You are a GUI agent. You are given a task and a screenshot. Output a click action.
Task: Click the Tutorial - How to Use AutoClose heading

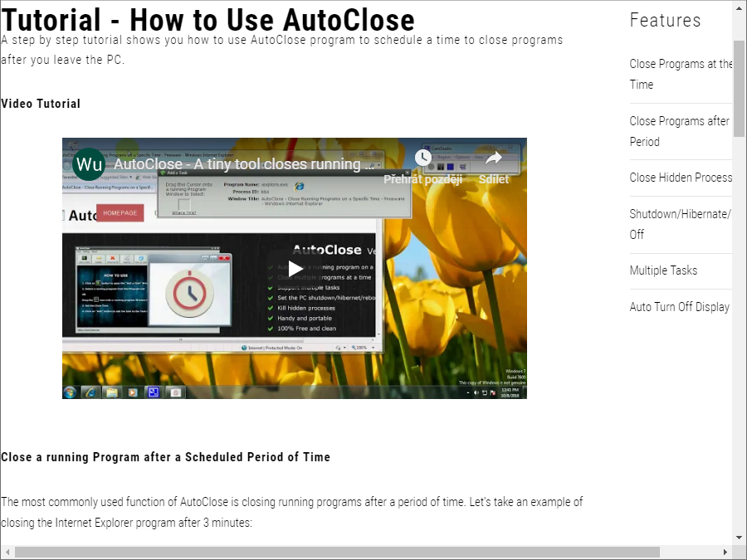pyautogui.click(x=207, y=19)
